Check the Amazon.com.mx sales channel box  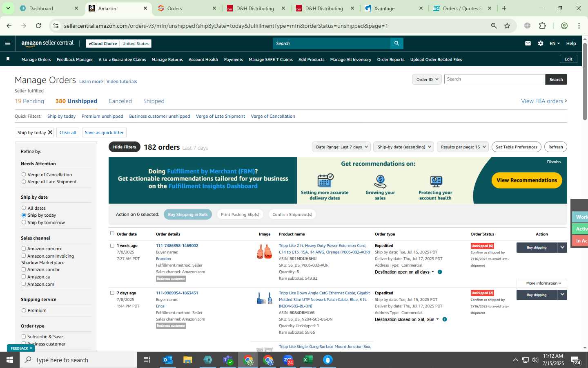pyautogui.click(x=24, y=249)
